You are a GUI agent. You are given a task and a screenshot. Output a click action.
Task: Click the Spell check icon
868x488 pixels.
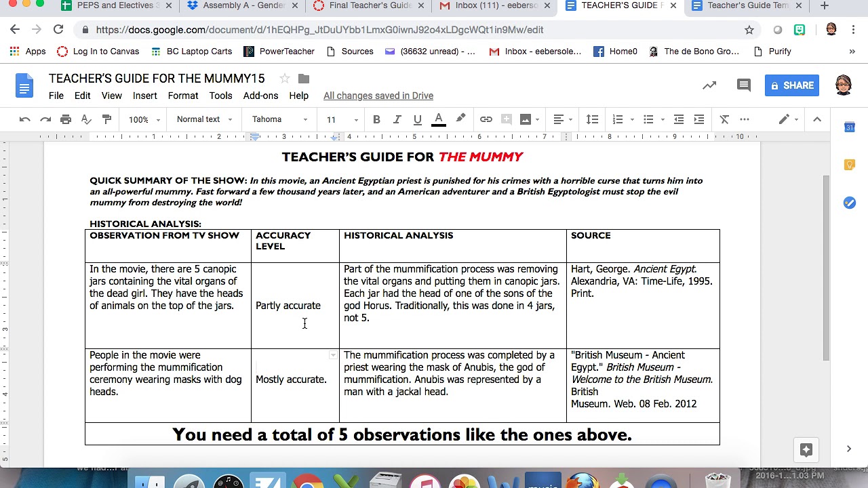tap(86, 119)
